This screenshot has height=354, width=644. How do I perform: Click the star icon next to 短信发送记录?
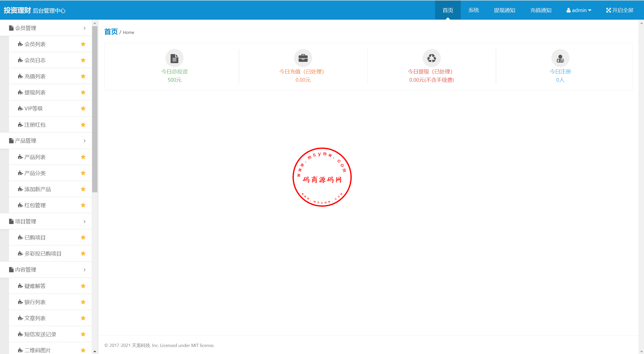[83, 334]
